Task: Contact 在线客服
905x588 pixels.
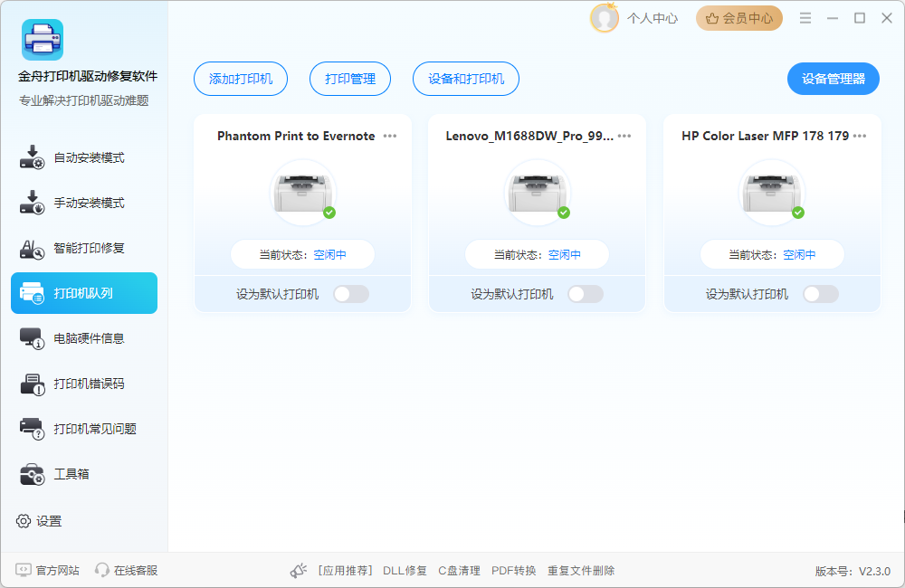Action: tap(136, 571)
